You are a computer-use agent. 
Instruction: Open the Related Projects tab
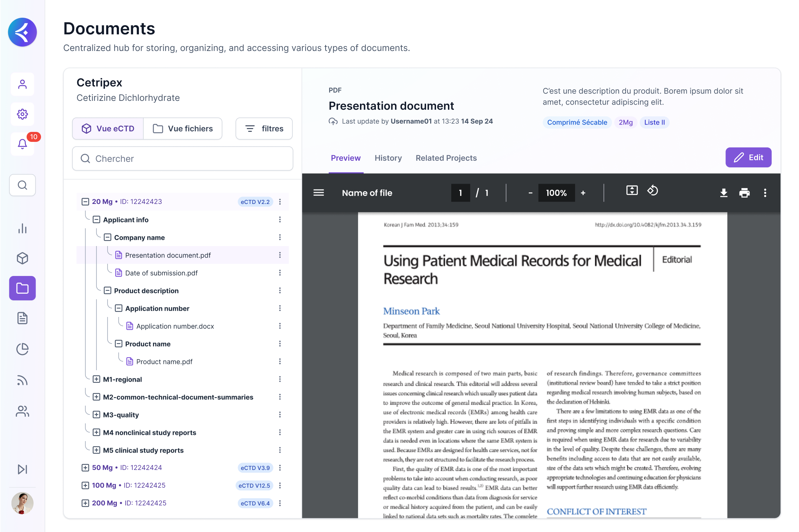coord(446,158)
